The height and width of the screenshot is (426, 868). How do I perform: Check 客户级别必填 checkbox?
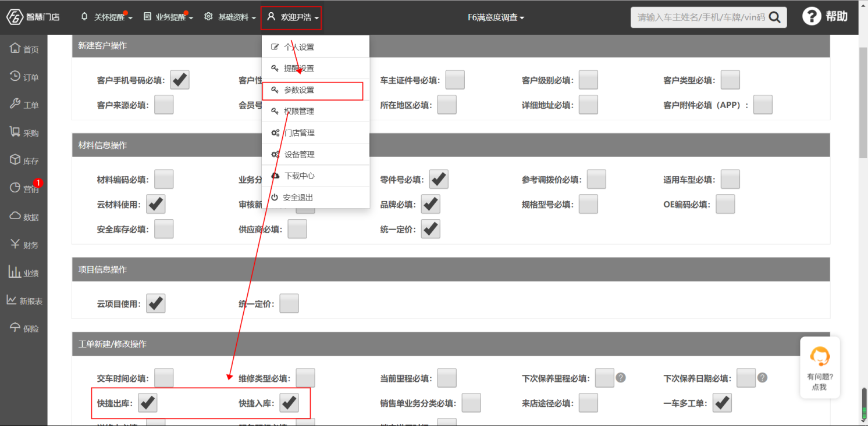(588, 80)
